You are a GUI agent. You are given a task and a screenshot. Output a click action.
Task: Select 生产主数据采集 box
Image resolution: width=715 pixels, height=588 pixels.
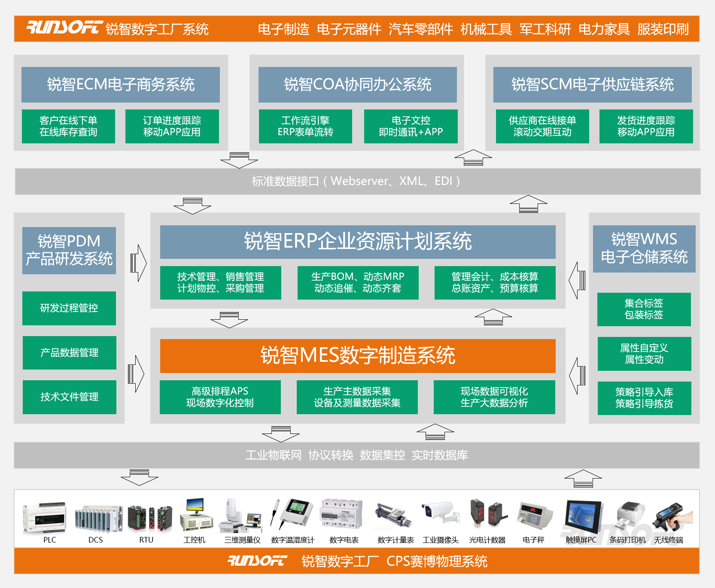[357, 397]
